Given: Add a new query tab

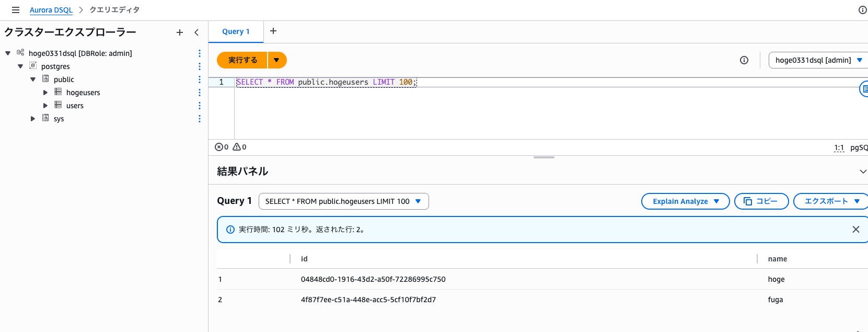Looking at the screenshot, I should [x=273, y=31].
